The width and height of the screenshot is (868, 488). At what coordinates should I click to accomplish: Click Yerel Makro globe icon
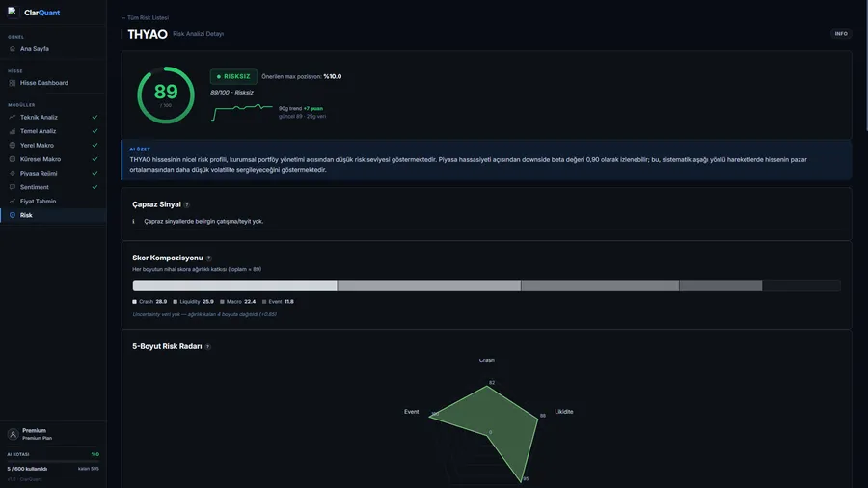(x=13, y=145)
